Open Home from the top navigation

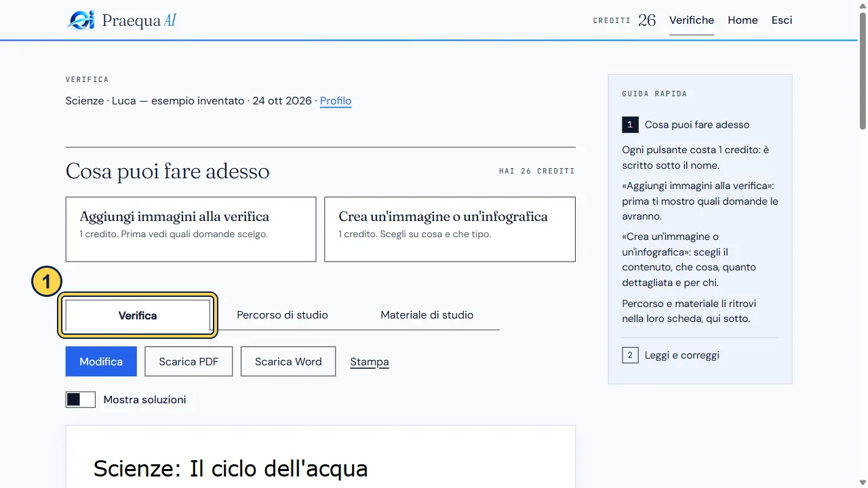click(743, 20)
